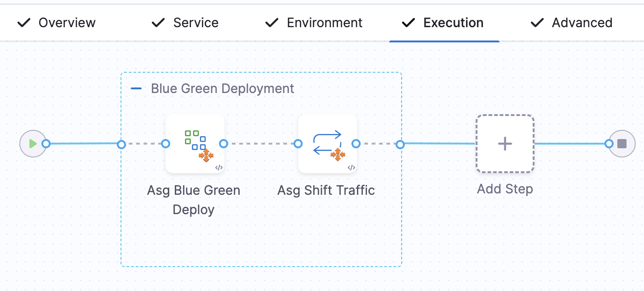Click the Asg Shift Traffic step icon

[x=327, y=143]
